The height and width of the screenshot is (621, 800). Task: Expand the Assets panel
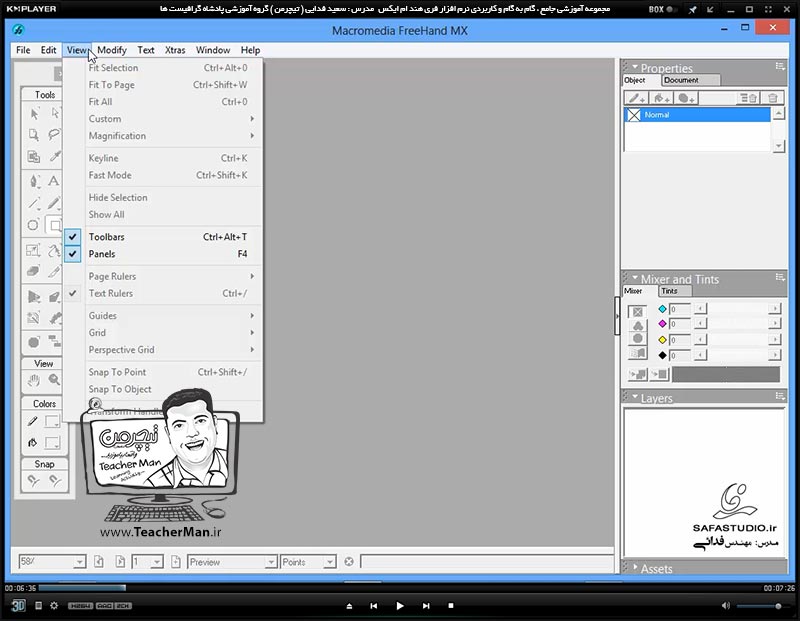[635, 567]
